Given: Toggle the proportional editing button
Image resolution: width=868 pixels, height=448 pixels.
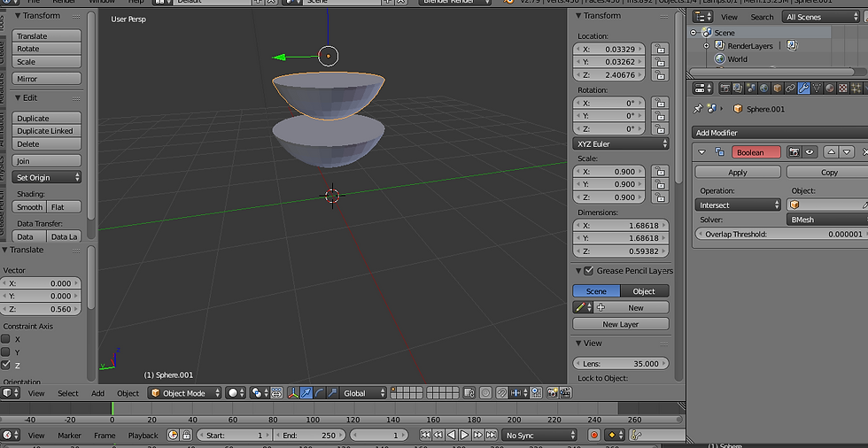Looking at the screenshot, I should click(485, 393).
